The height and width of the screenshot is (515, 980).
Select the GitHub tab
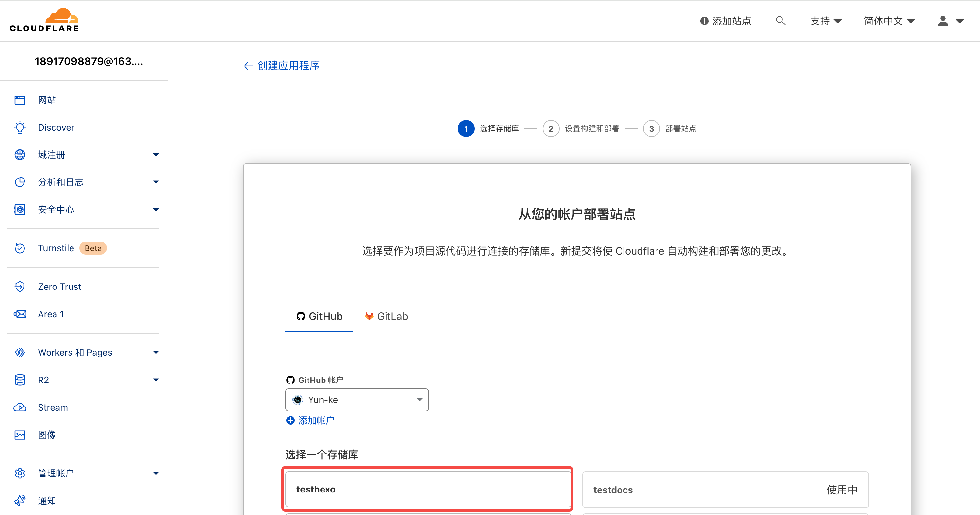(x=319, y=317)
